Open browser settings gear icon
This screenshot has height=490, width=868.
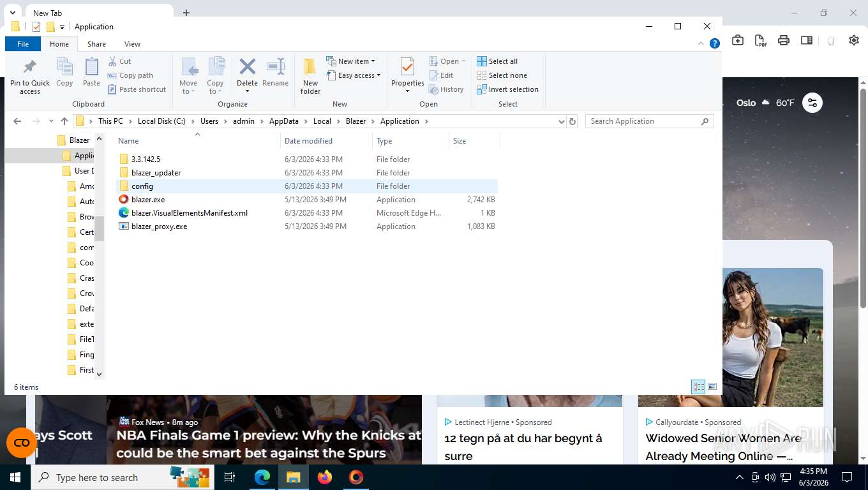pyautogui.click(x=854, y=40)
